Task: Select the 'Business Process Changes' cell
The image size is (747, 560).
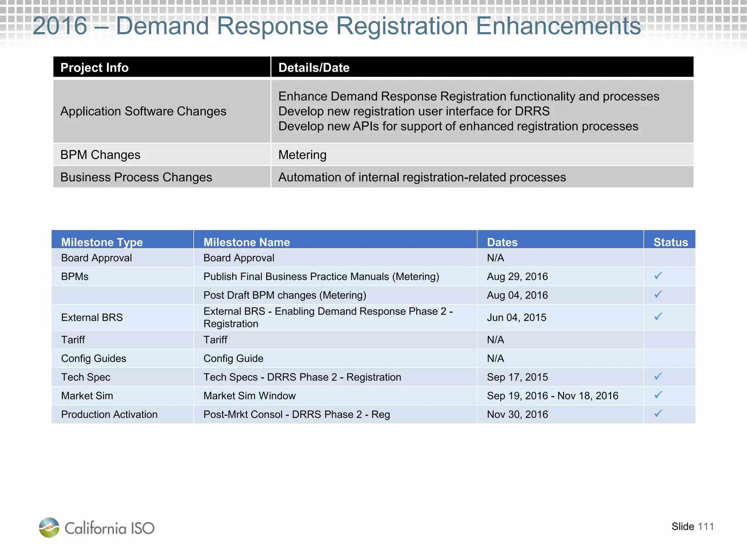Action: click(x=162, y=177)
